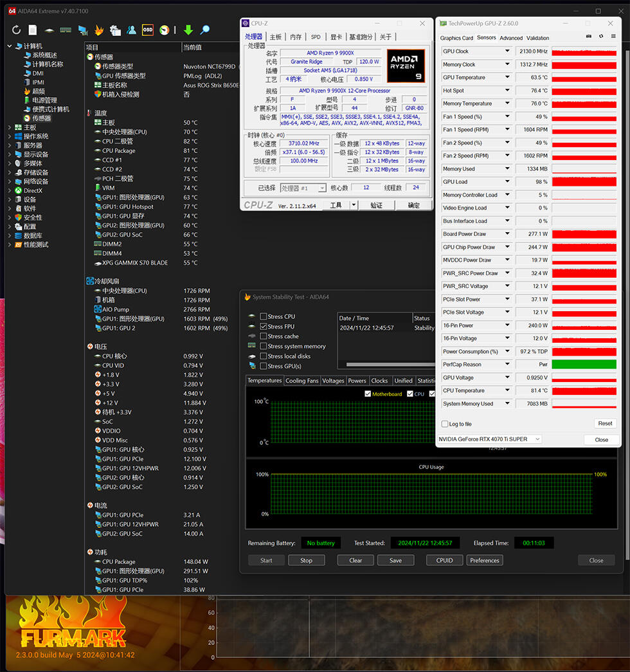Open the NVIDIA GeForce RTX 4070 Ti SUPER selector

[489, 439]
